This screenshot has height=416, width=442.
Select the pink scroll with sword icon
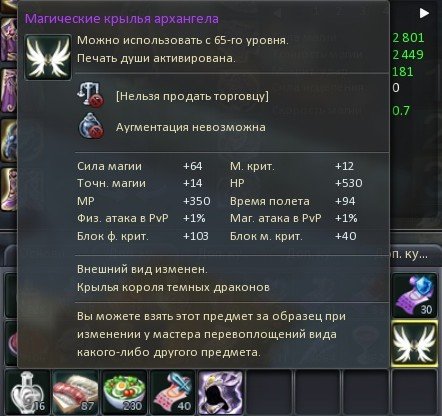(x=173, y=393)
